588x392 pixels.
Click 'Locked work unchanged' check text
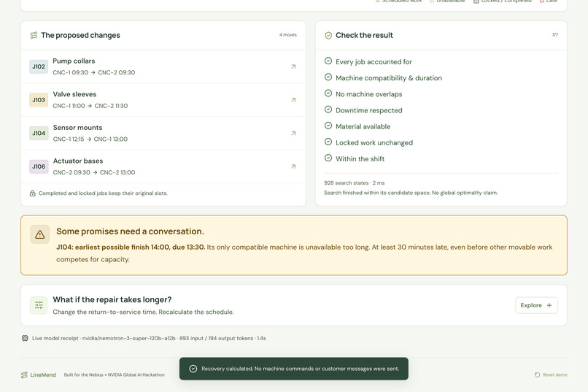(x=374, y=142)
